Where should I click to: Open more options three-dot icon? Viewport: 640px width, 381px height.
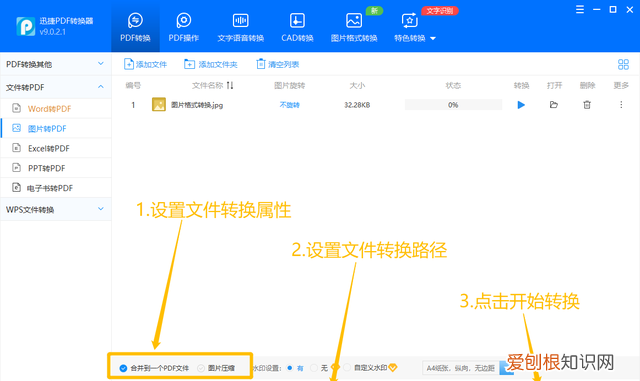point(621,105)
